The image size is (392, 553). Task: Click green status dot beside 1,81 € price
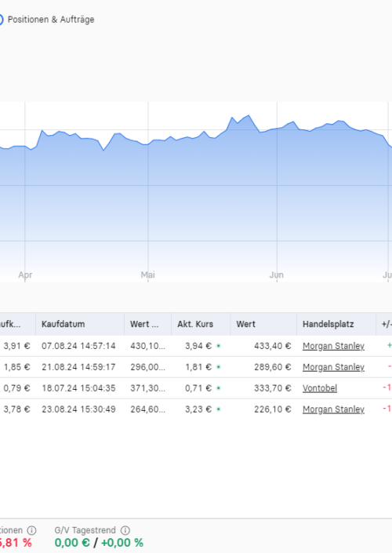219,367
